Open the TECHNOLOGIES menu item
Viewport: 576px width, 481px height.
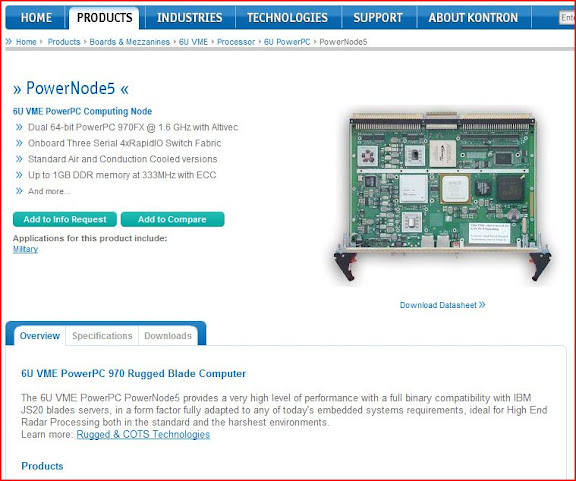click(x=287, y=18)
